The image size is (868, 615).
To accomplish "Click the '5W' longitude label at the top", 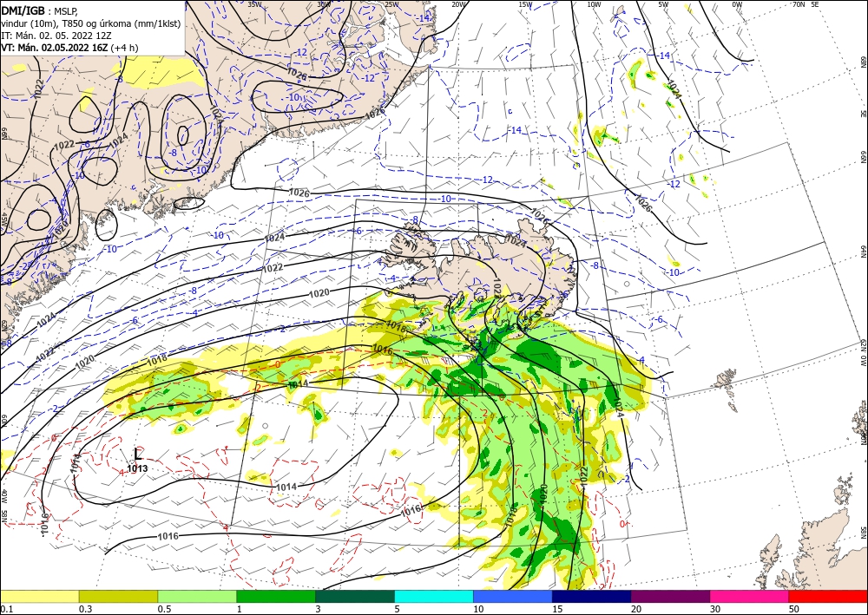I will pos(664,4).
